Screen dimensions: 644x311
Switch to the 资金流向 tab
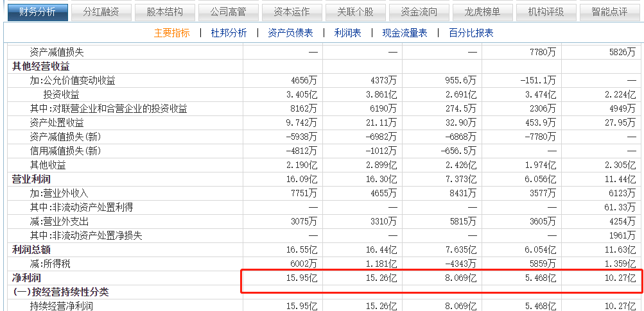tap(419, 12)
